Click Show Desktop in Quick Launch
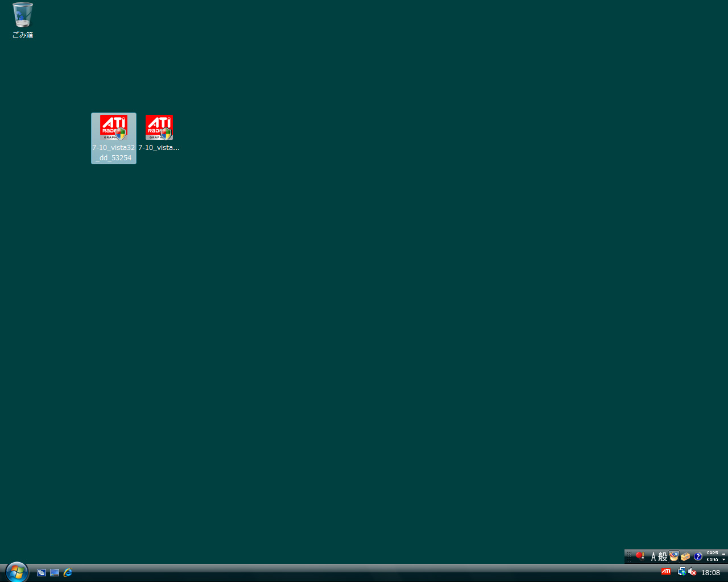 55,572
